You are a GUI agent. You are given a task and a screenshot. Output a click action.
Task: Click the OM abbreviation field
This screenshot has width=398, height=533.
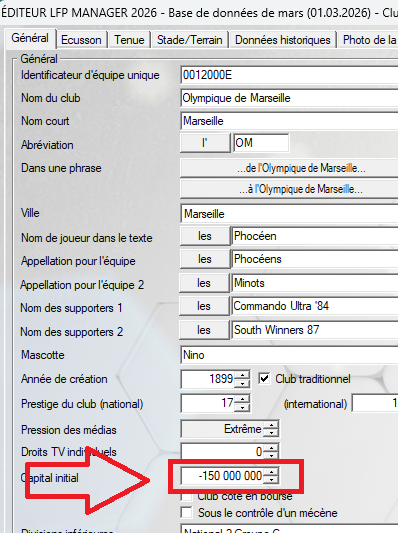[261, 143]
